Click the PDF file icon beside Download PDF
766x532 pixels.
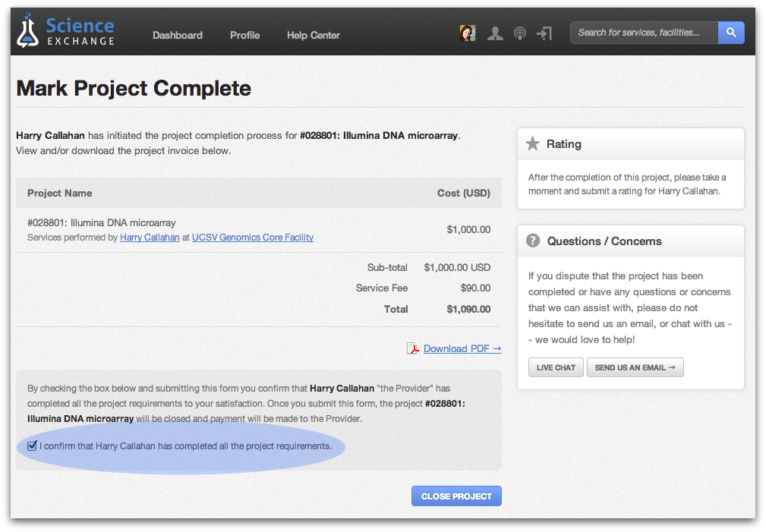pyautogui.click(x=413, y=348)
